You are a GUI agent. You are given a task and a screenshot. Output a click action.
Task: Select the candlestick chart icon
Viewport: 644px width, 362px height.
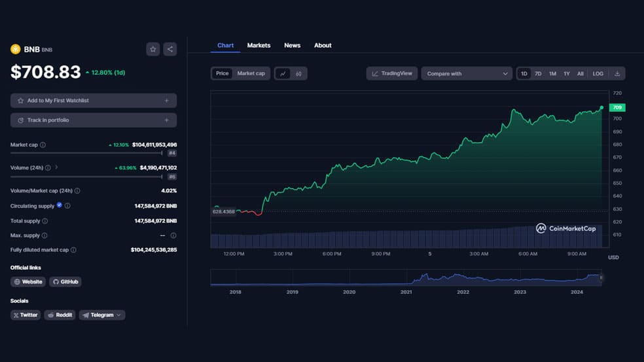[x=298, y=73]
